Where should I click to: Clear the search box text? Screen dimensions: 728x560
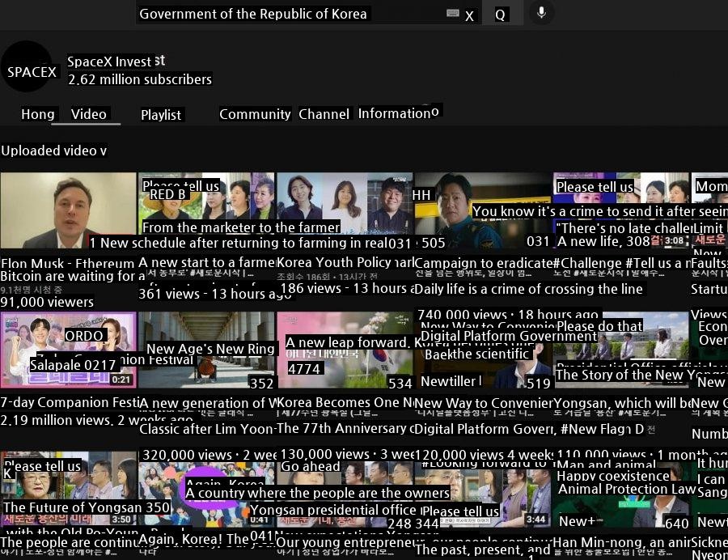pos(469,15)
